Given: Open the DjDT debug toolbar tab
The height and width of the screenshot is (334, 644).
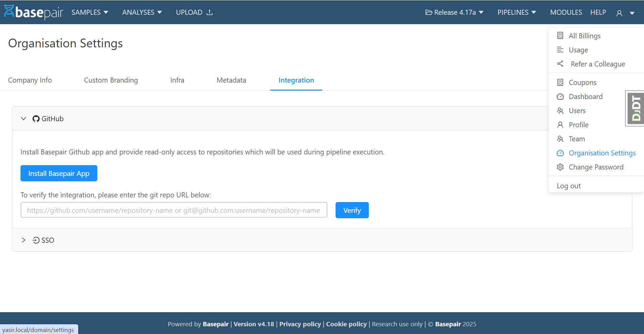Looking at the screenshot, I should click(635, 108).
